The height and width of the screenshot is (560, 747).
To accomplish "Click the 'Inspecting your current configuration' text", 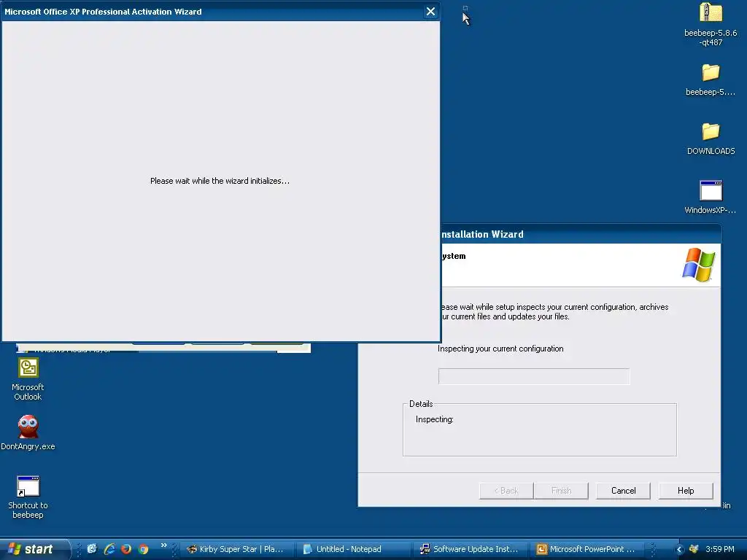I will [500, 349].
